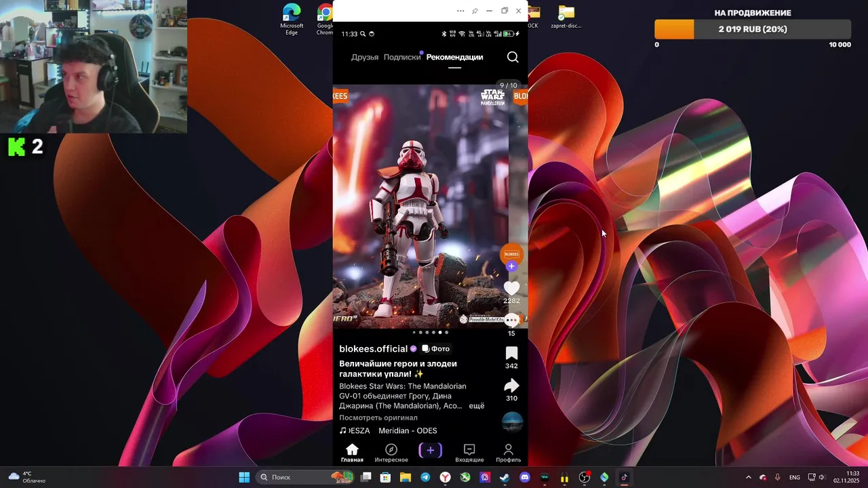The image size is (868, 488).
Task: Open the zapret-disc... desktop folder
Action: [x=566, y=18]
